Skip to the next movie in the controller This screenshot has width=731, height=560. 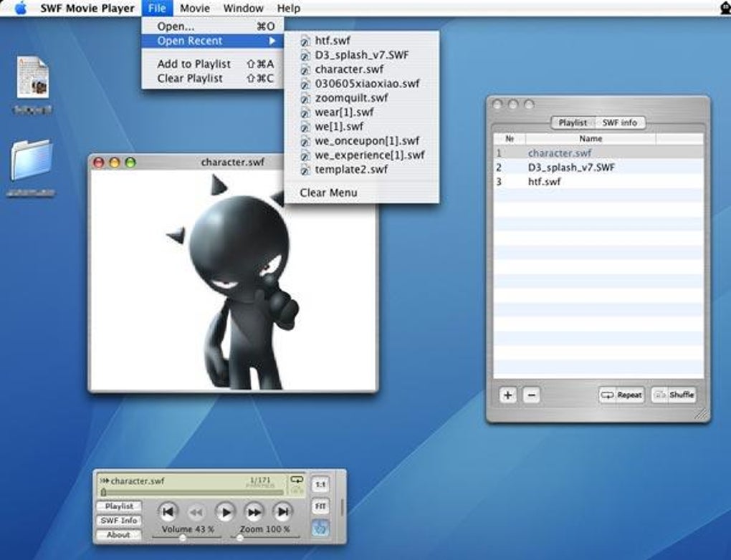(283, 511)
